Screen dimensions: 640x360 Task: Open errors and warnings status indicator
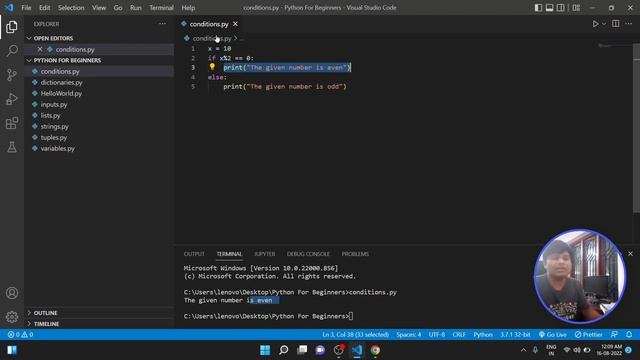tap(20, 334)
